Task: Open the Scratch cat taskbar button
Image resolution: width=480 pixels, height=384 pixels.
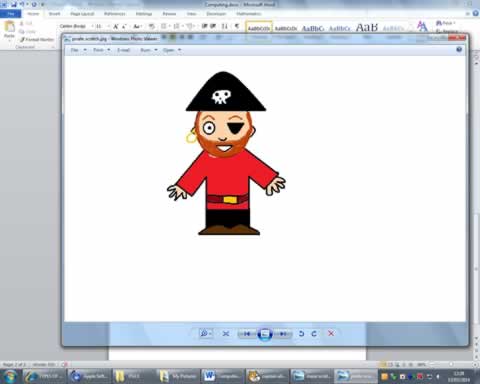Action: click(x=267, y=376)
